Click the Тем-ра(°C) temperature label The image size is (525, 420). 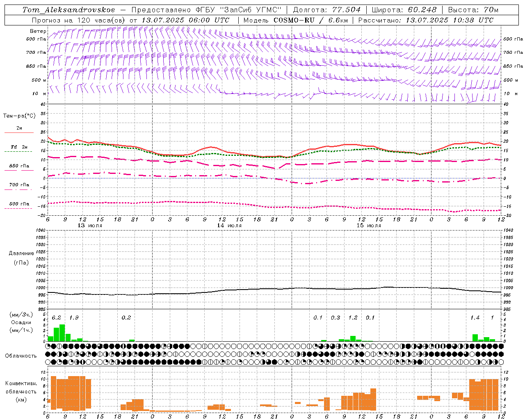[x=19, y=116]
